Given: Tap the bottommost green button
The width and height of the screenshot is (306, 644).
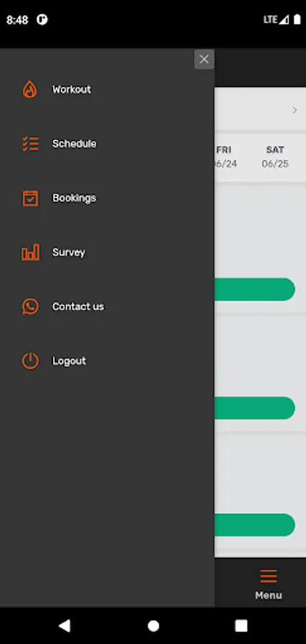Looking at the screenshot, I should point(254,525).
